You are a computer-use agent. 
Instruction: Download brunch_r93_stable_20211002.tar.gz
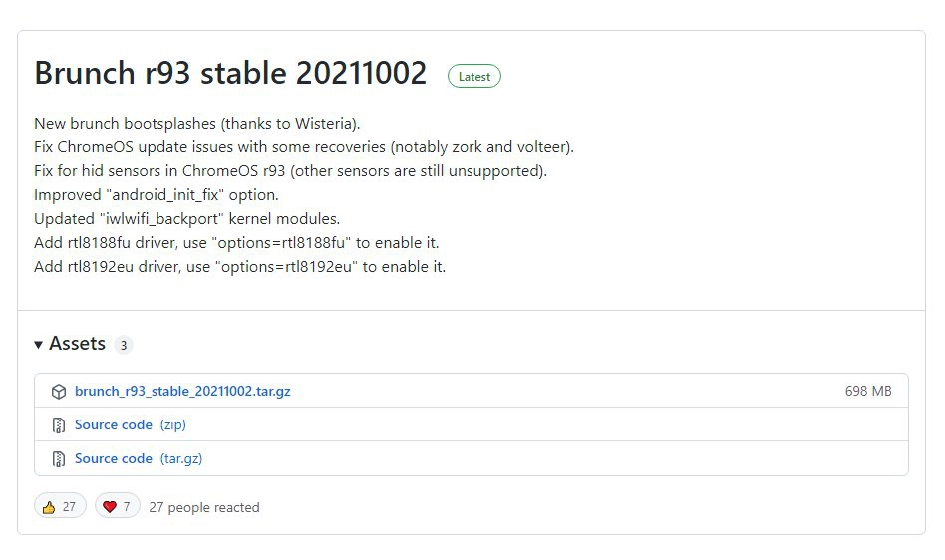coord(182,392)
